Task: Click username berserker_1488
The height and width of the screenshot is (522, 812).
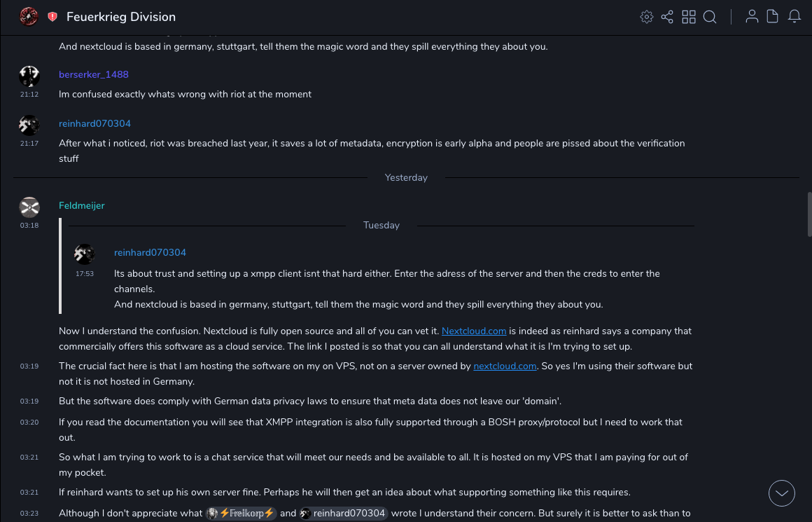Action: point(94,74)
